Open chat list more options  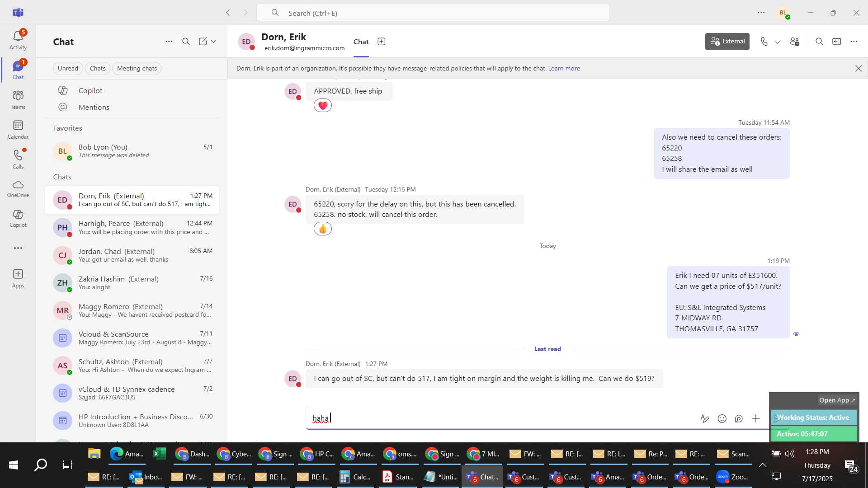[169, 42]
